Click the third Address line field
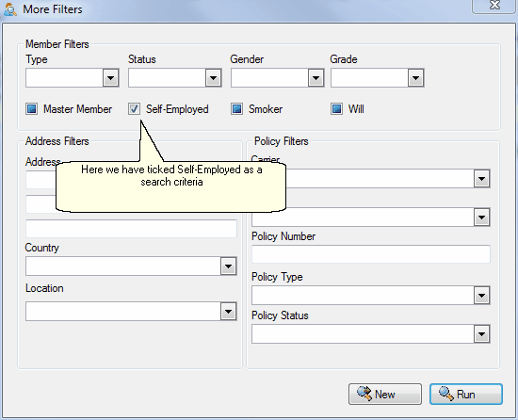The width and height of the screenshot is (518, 420). coord(131,229)
